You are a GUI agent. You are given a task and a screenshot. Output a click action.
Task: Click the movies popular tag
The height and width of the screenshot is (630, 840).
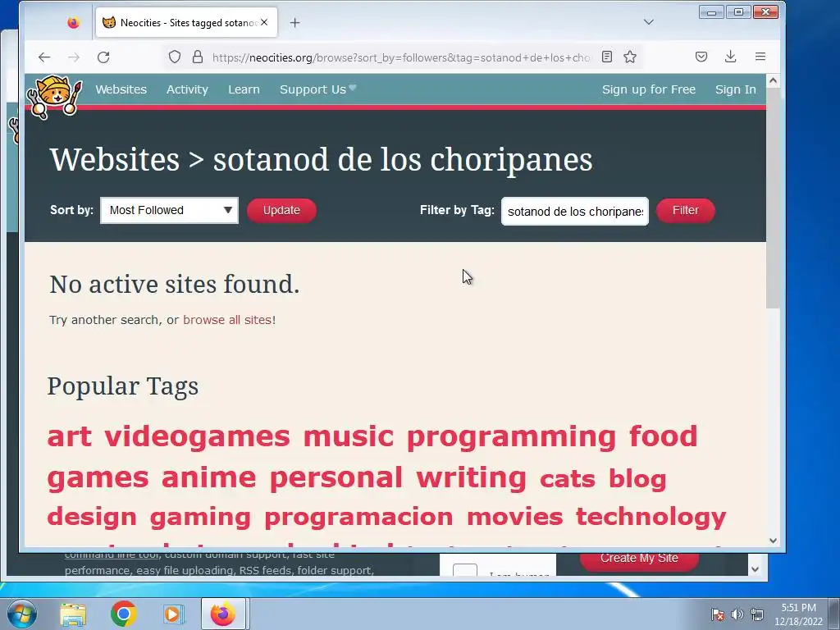click(514, 517)
